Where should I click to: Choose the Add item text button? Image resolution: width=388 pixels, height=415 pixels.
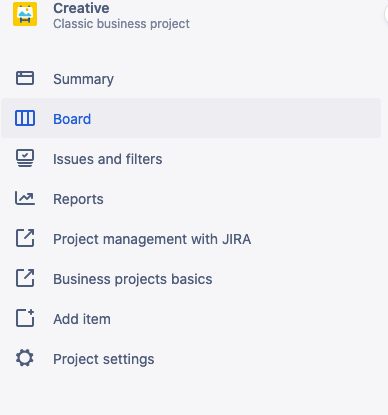pyautogui.click(x=82, y=319)
